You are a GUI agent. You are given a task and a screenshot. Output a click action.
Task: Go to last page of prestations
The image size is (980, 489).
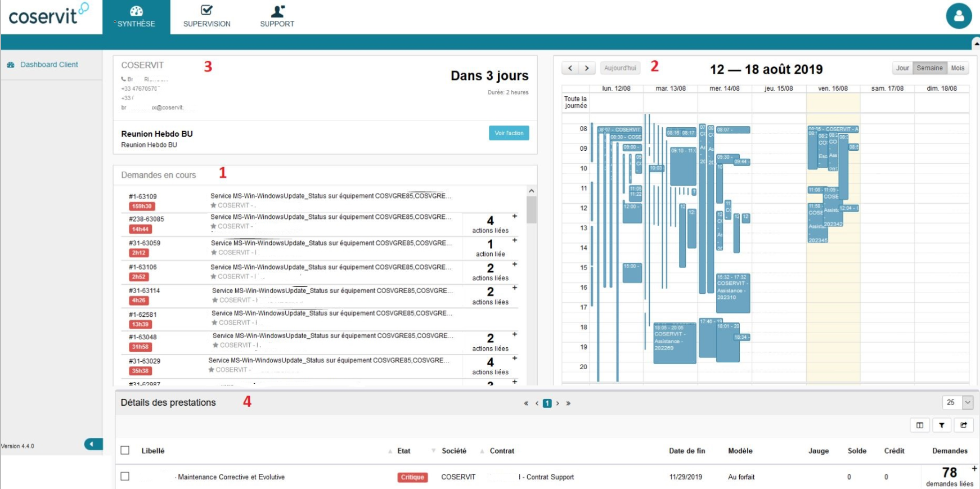pos(568,403)
